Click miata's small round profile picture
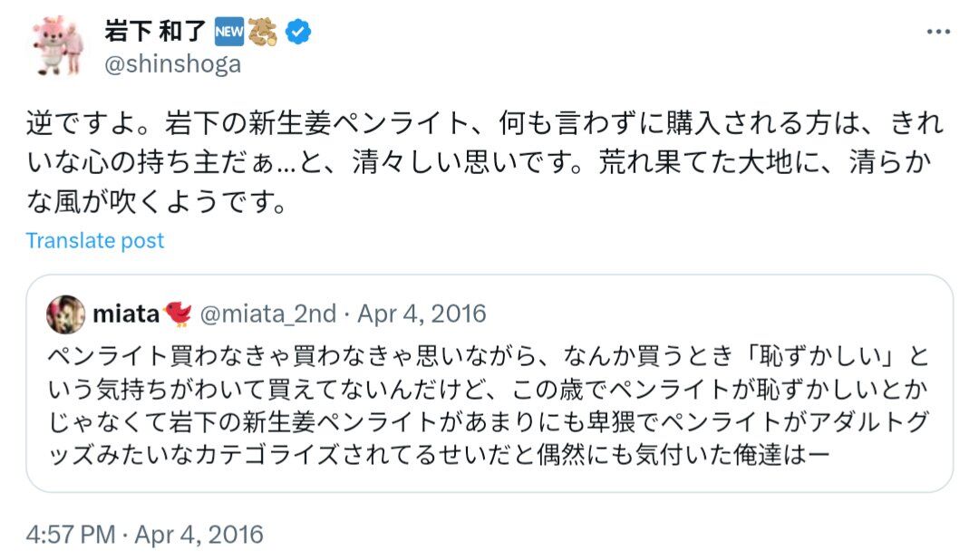This screenshot has height=560, width=979. click(66, 314)
